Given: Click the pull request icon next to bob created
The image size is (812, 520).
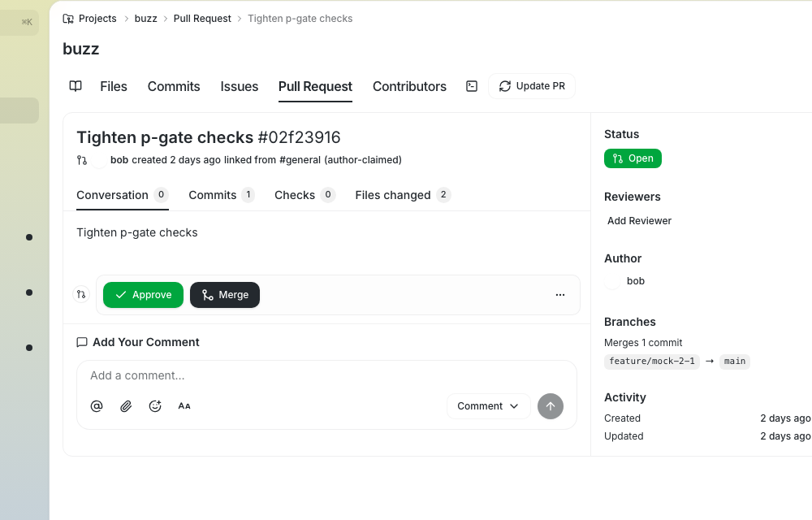Looking at the screenshot, I should (82, 160).
